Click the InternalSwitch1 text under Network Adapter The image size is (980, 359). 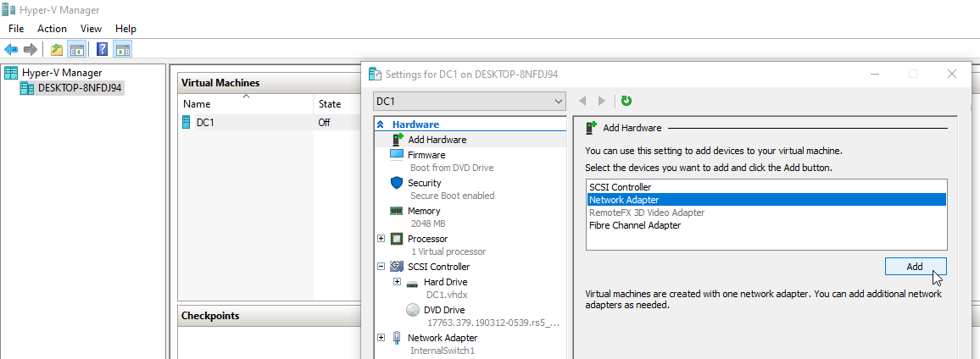pyautogui.click(x=443, y=351)
